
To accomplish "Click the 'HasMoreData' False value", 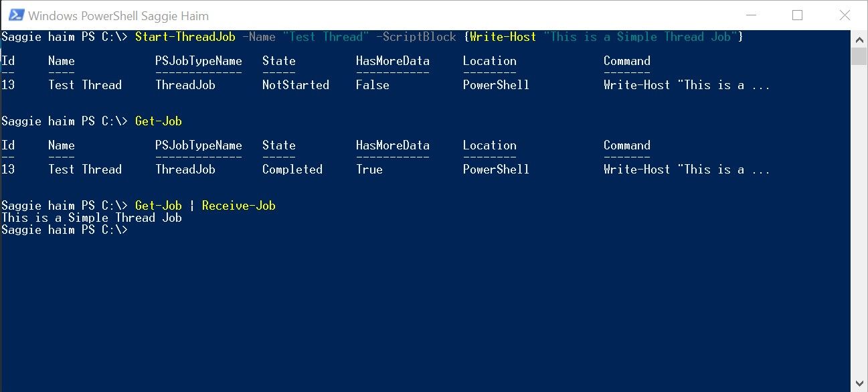I will click(373, 85).
